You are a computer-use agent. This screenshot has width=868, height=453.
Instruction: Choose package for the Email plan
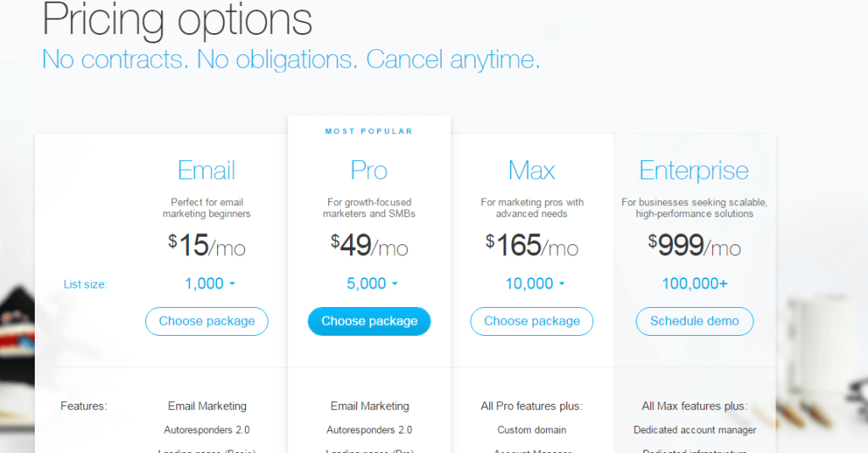[x=207, y=322]
